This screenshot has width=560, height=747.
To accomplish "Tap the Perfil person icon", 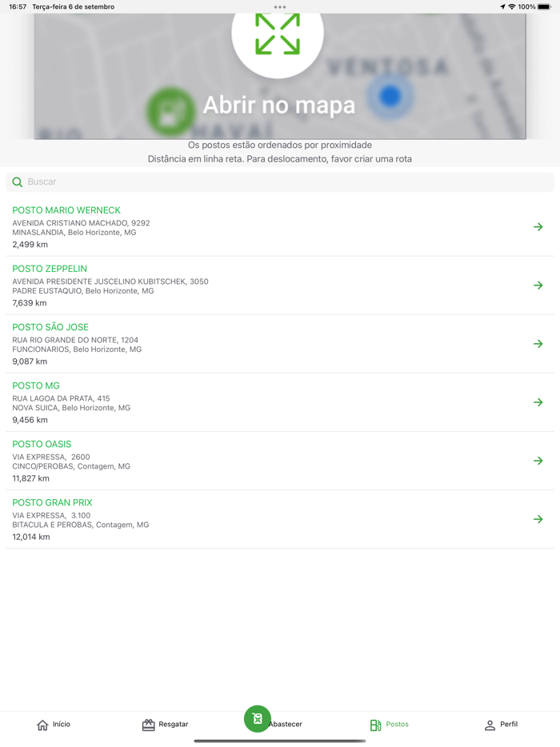I will 490,725.
